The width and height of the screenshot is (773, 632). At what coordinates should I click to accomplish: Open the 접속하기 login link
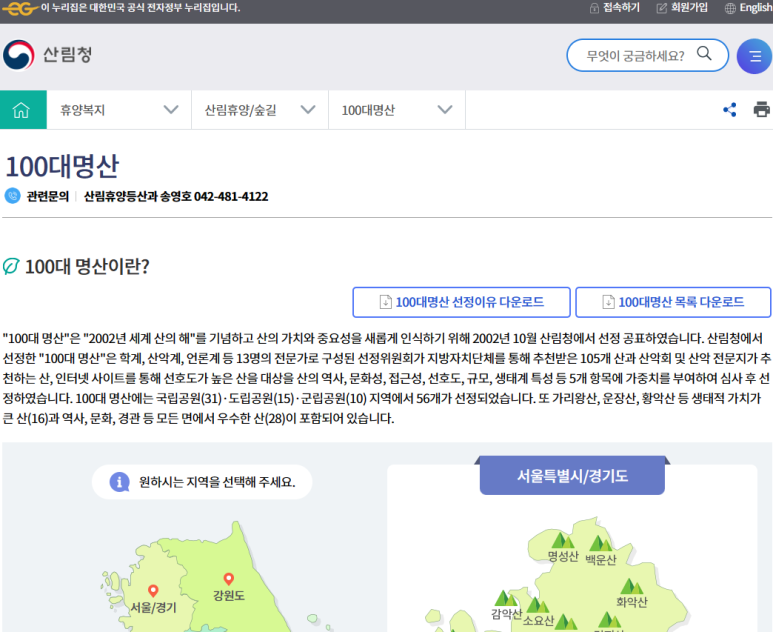615,8
